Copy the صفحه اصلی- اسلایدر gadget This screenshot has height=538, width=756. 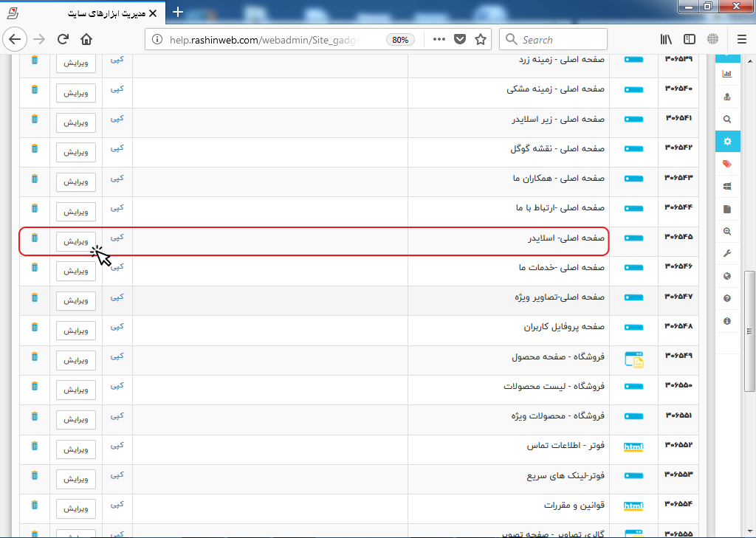117,238
